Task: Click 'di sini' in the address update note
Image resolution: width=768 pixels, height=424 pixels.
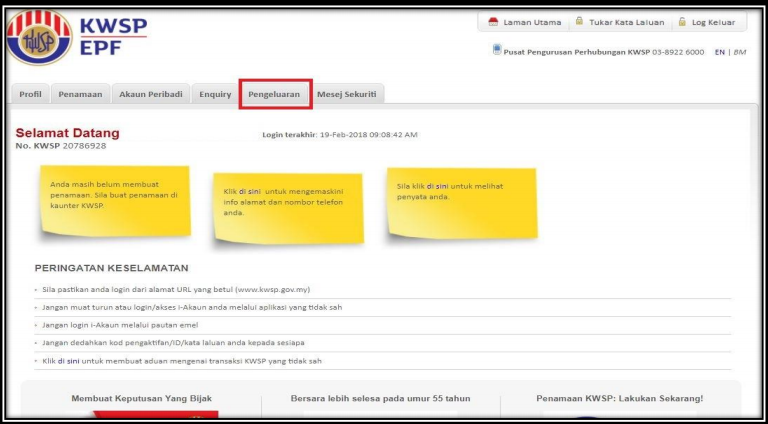Action: click(x=250, y=191)
